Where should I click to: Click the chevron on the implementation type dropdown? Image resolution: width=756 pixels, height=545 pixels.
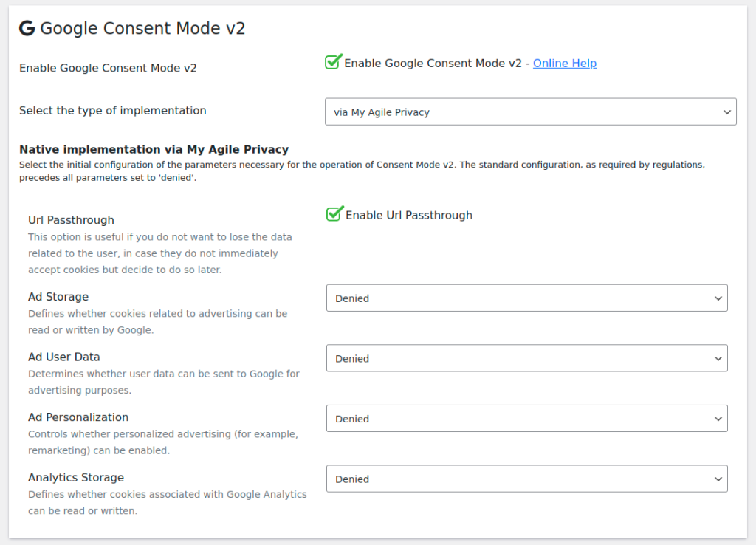(726, 112)
